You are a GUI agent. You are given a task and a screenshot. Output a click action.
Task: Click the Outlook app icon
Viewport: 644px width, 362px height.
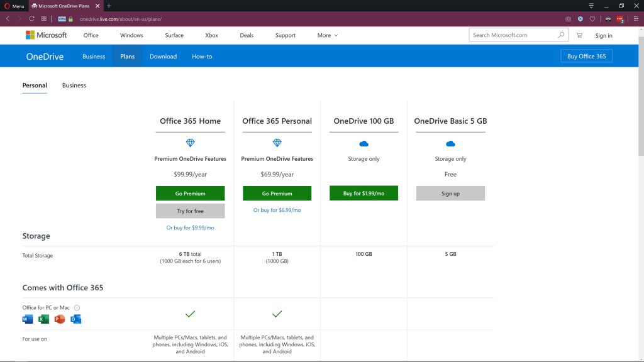tap(75, 319)
